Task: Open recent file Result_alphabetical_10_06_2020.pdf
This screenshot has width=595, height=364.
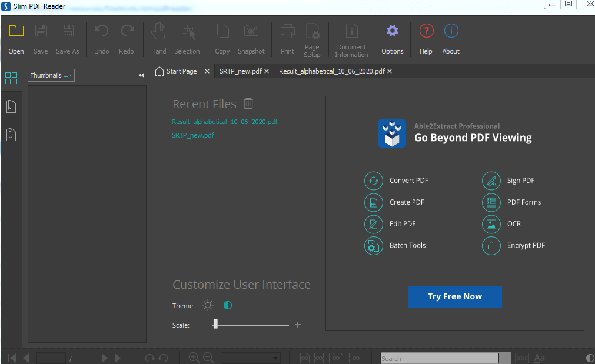Action: tap(225, 122)
